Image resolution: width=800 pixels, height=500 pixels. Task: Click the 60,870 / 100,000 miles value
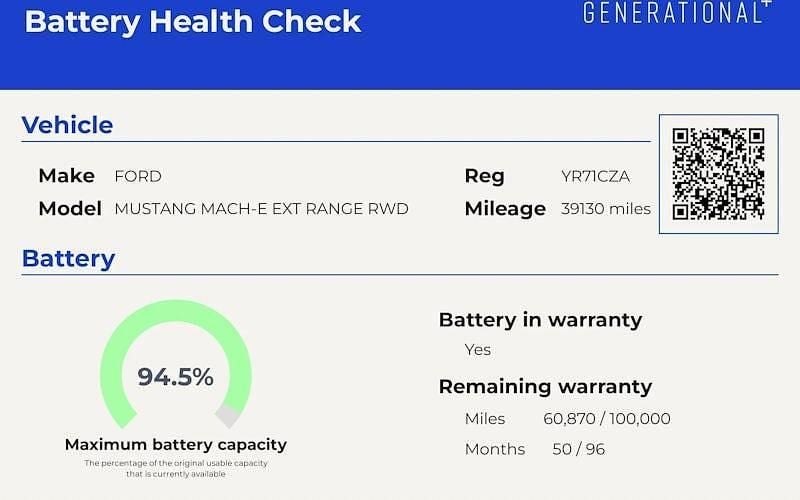607,419
